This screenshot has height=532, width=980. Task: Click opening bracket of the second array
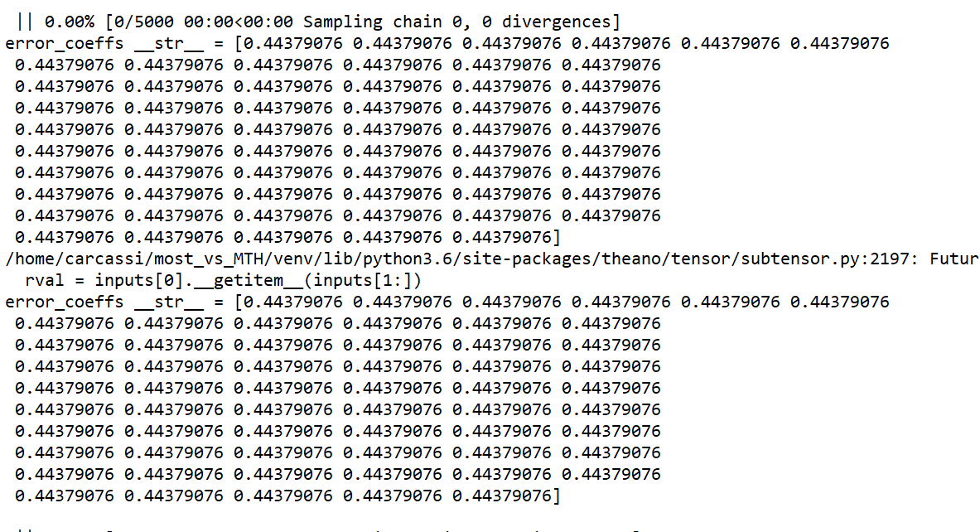click(238, 302)
